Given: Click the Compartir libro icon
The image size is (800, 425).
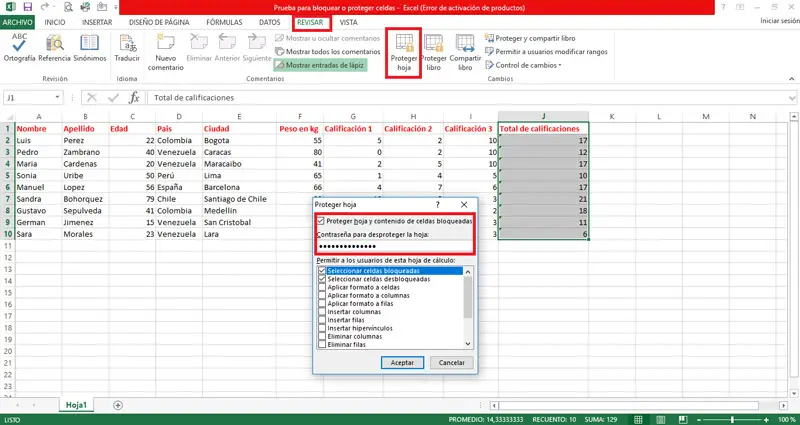Looking at the screenshot, I should [x=465, y=43].
